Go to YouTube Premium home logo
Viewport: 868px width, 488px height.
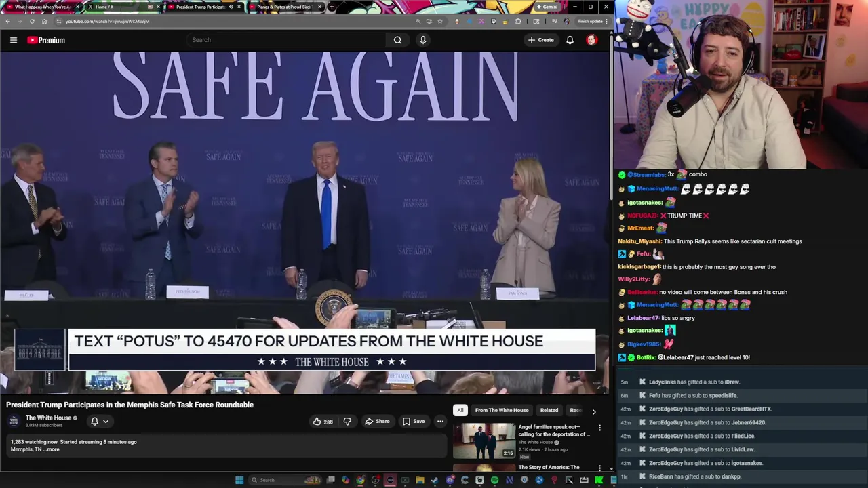coord(46,40)
